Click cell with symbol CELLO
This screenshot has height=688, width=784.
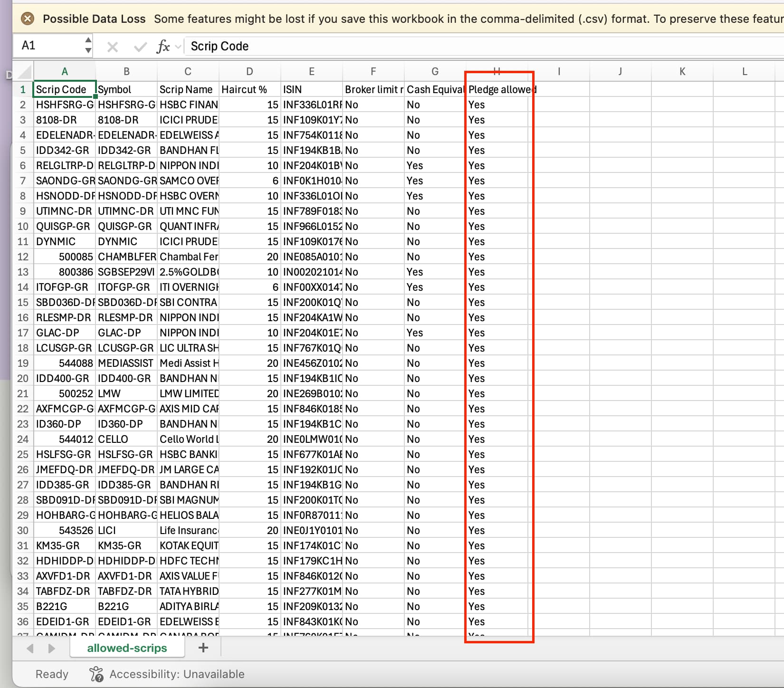[126, 439]
